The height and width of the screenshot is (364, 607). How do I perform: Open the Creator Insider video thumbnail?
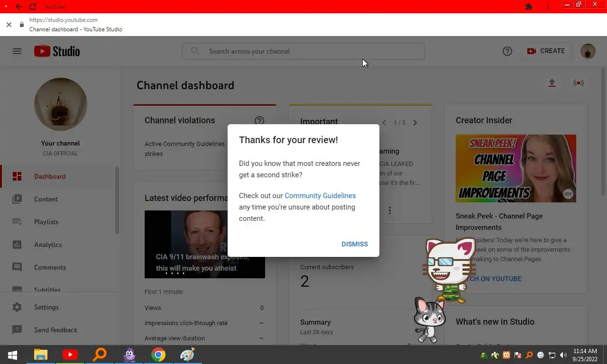516,168
